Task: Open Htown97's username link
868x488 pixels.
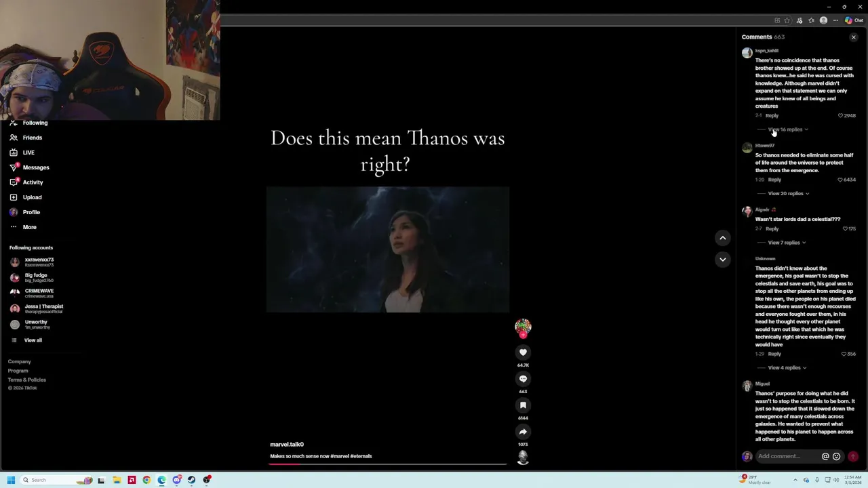Action: 764,146
